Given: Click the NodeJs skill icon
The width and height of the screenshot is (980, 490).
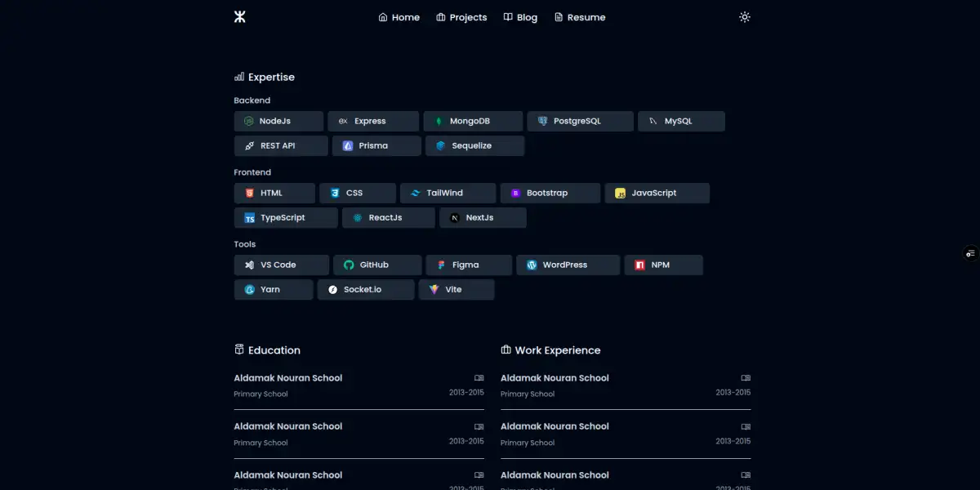Looking at the screenshot, I should [x=249, y=122].
